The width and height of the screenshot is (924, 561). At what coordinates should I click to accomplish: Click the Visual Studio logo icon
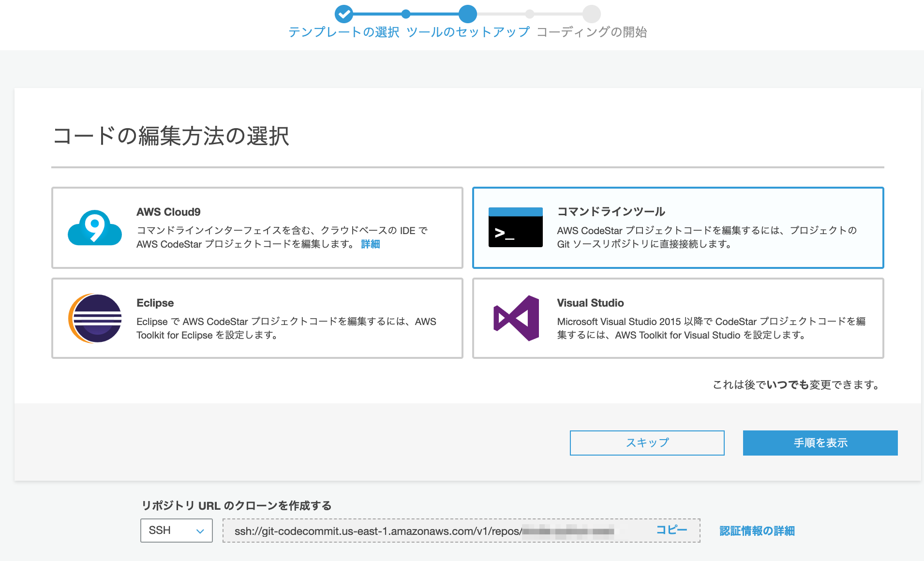tap(516, 318)
